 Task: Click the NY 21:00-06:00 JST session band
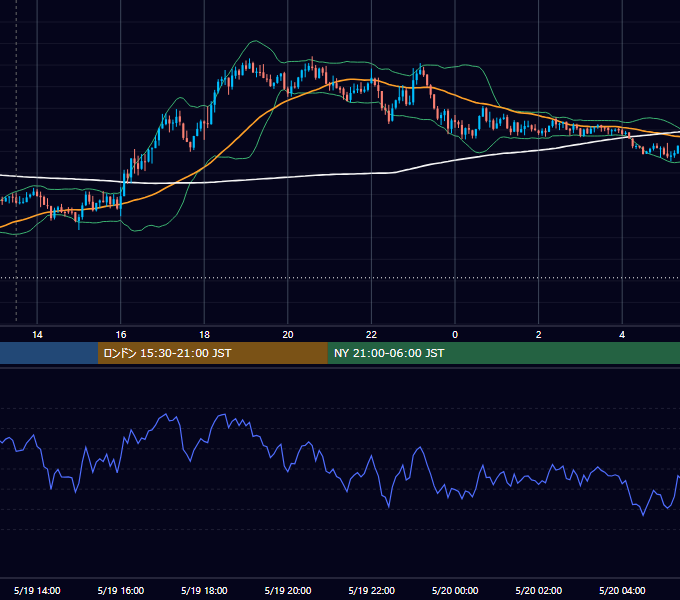[x=503, y=353]
